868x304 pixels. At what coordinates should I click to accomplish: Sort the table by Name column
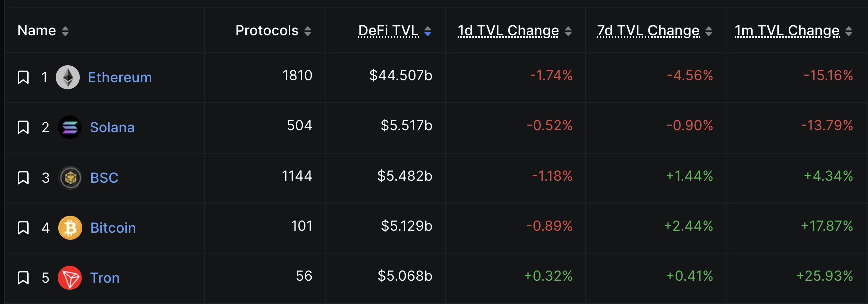pyautogui.click(x=65, y=31)
